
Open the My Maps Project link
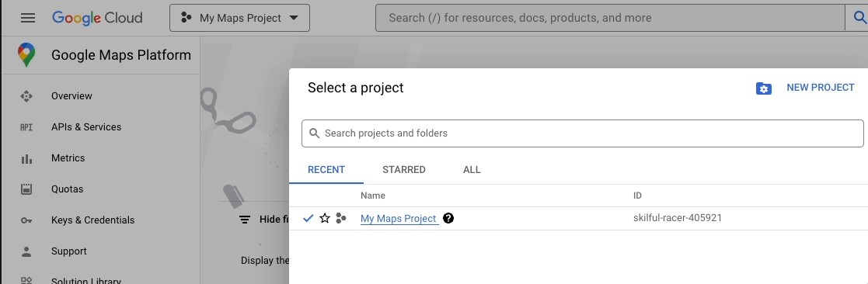point(399,219)
